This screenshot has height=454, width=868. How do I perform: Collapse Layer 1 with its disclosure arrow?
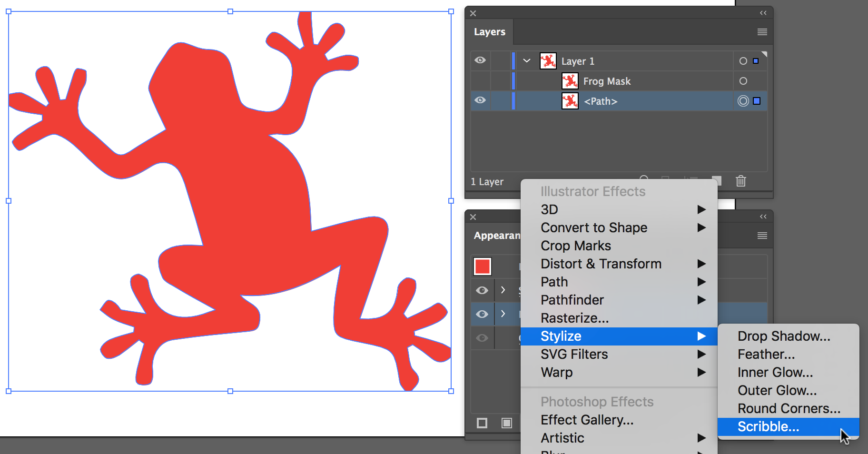tap(527, 61)
